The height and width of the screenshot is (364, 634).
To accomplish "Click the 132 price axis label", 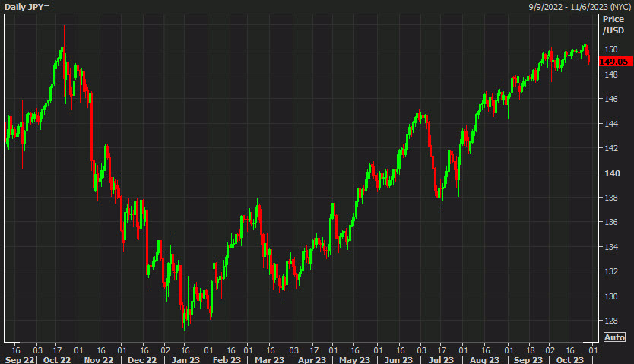I will 611,271.
